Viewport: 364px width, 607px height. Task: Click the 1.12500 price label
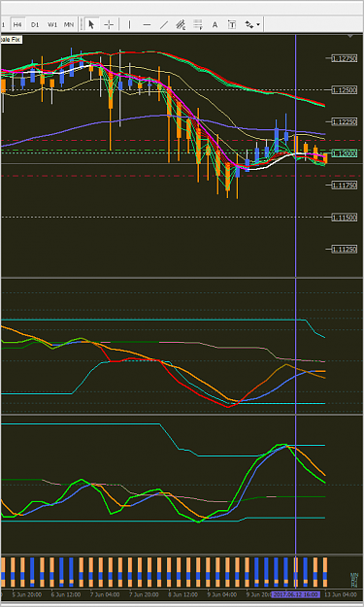pos(344,90)
